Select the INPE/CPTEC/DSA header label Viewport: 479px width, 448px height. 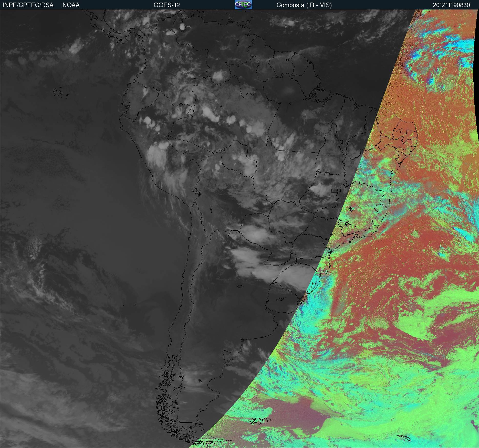28,5
